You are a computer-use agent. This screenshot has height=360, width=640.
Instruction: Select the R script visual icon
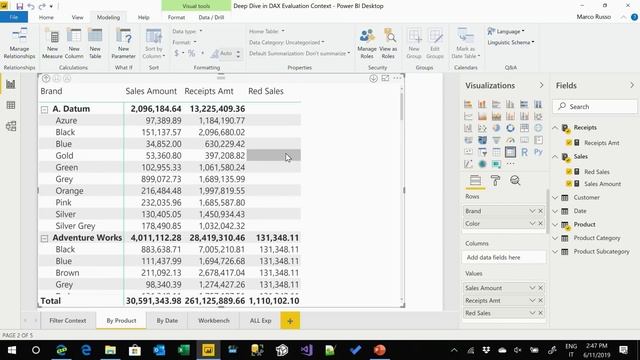pyautogui.click(x=524, y=152)
